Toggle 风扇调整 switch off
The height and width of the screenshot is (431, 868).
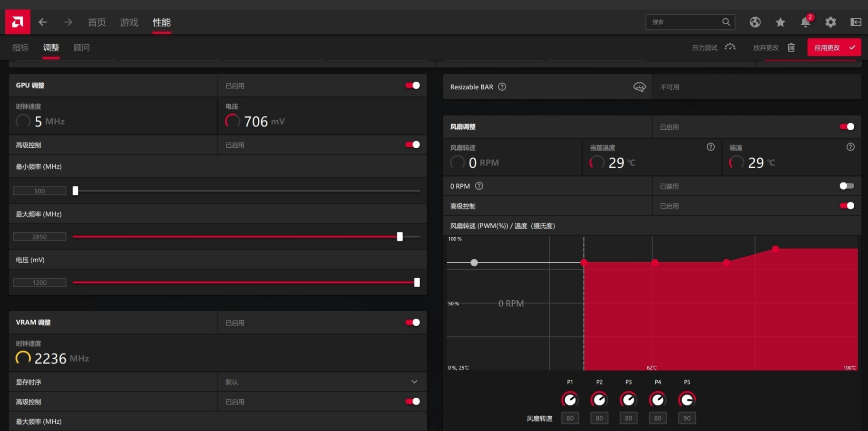[847, 127]
